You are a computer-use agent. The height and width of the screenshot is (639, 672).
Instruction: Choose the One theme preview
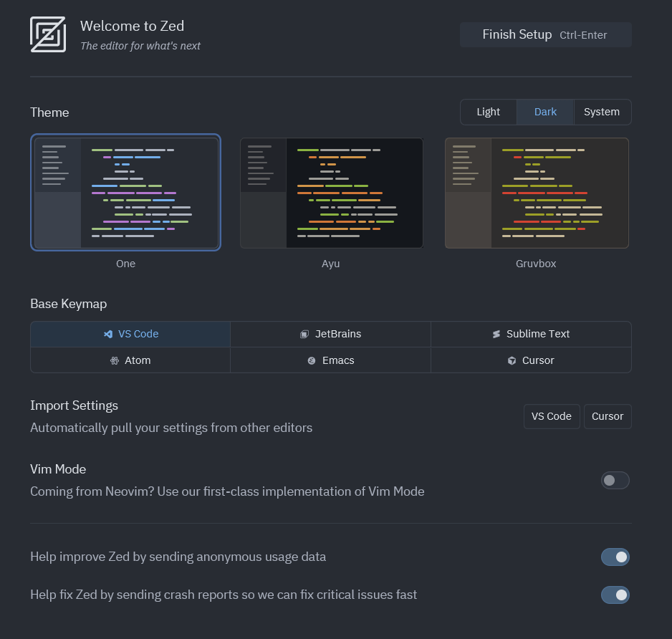125,193
